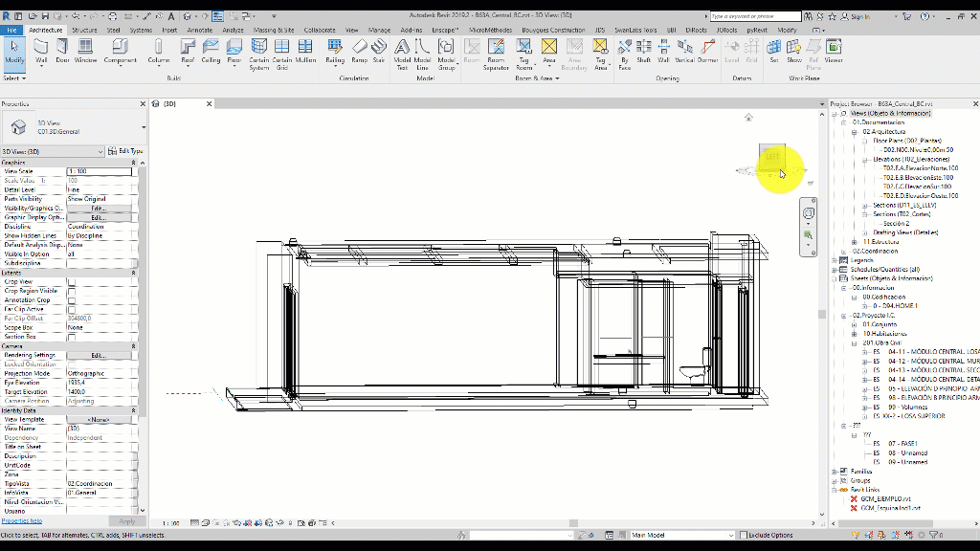Open the work plane Viewer

[834, 52]
